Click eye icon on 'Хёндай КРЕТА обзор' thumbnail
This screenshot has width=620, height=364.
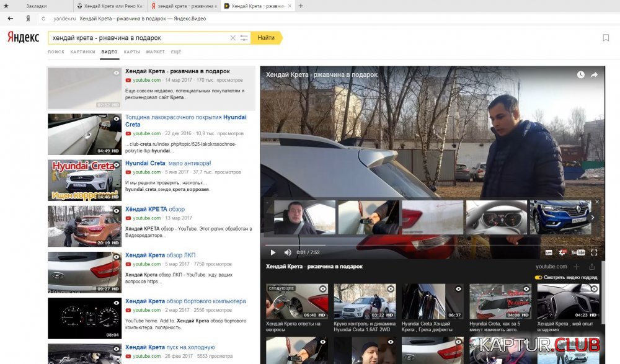click(x=117, y=211)
